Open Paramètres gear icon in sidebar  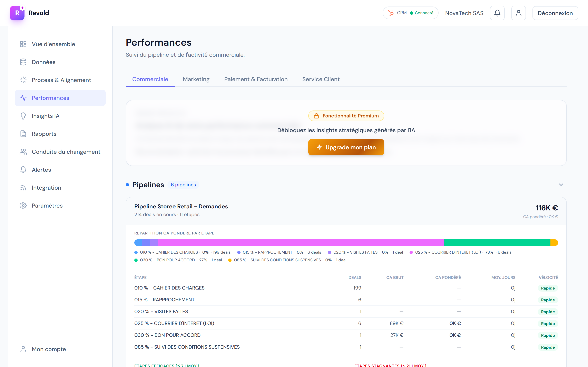coord(23,206)
